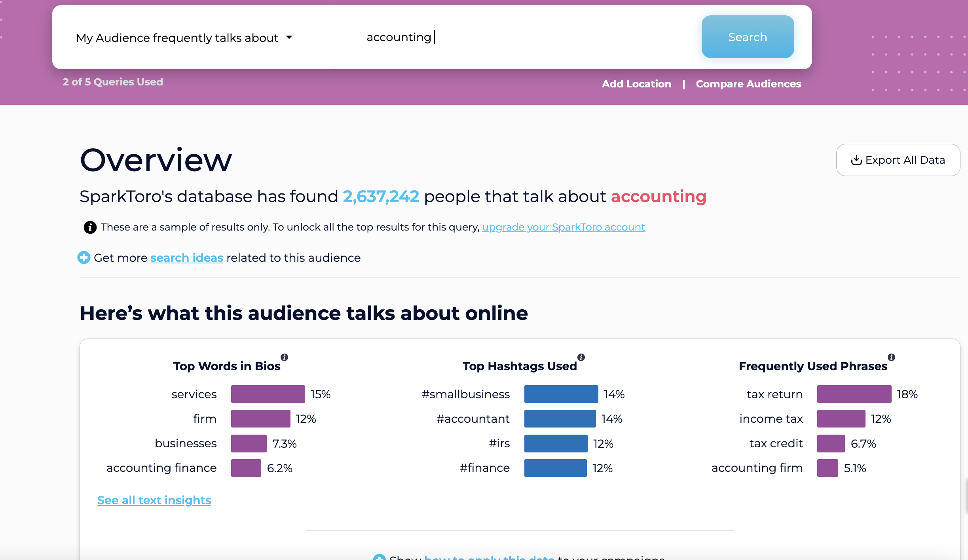This screenshot has width=968, height=560.
Task: Click the download icon in Export All Data
Action: click(856, 160)
